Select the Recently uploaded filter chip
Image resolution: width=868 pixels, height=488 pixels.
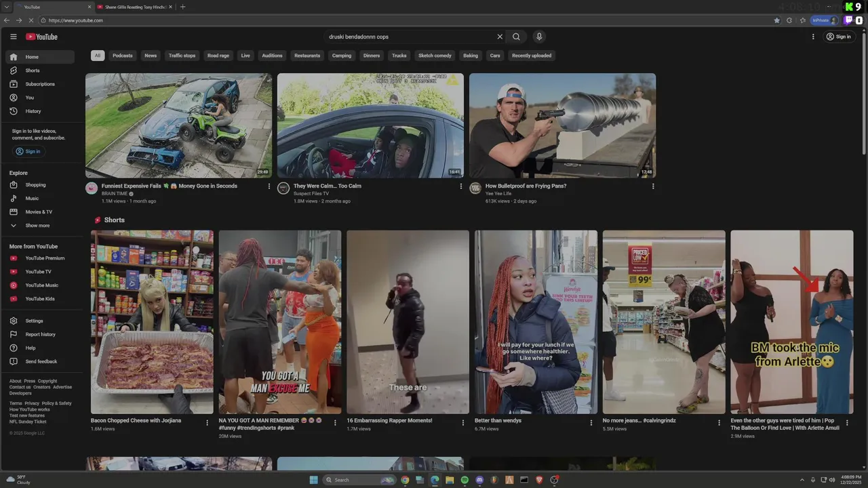click(532, 56)
